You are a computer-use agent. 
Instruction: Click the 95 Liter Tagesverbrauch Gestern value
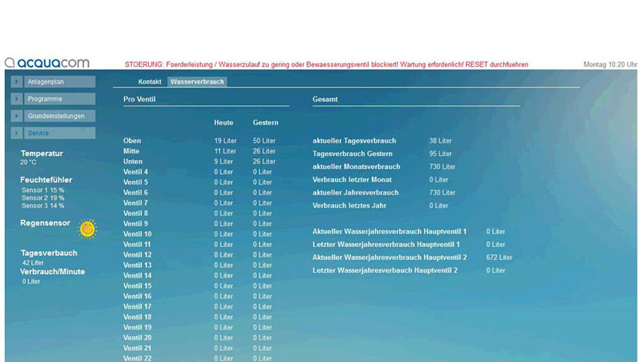point(441,154)
